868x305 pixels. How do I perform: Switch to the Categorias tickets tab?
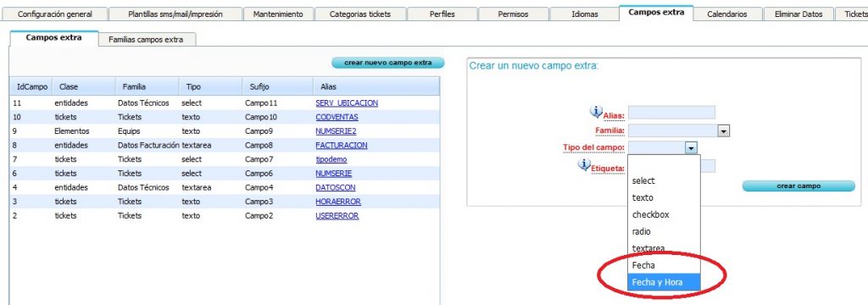pyautogui.click(x=359, y=14)
